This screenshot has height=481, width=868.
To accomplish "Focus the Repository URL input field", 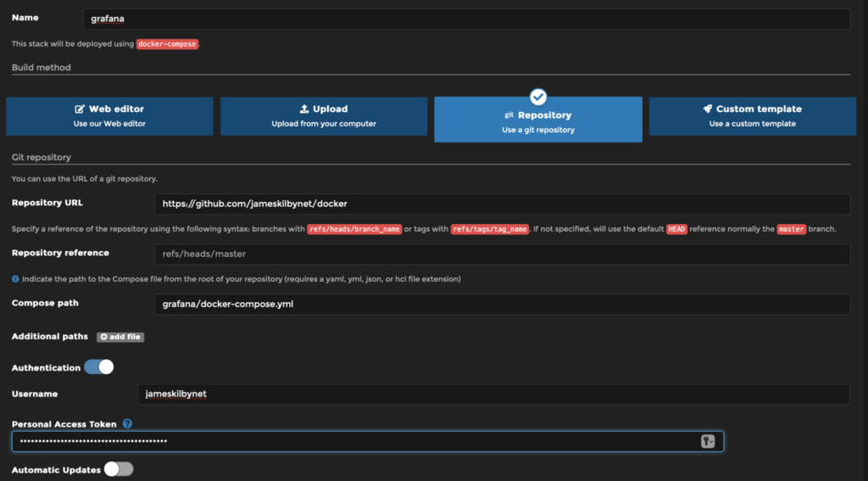I will coord(502,204).
